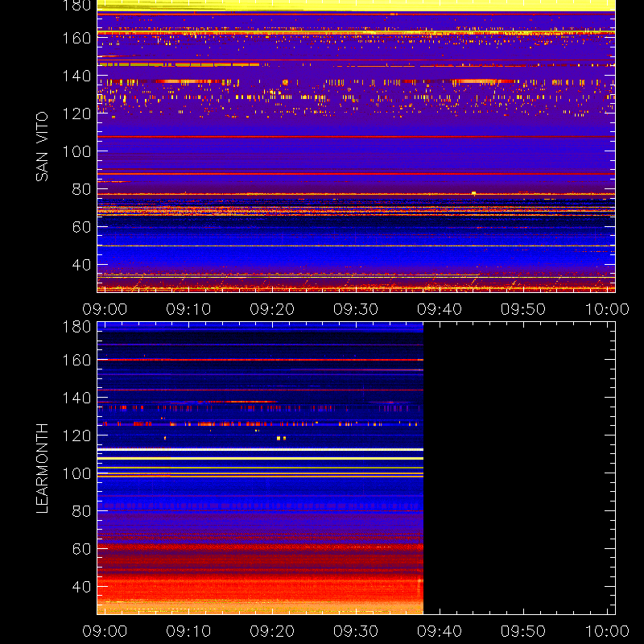Select the 80 frequency label on San Vito plot
Image resolution: width=644 pixels, height=644 pixels.
point(82,189)
